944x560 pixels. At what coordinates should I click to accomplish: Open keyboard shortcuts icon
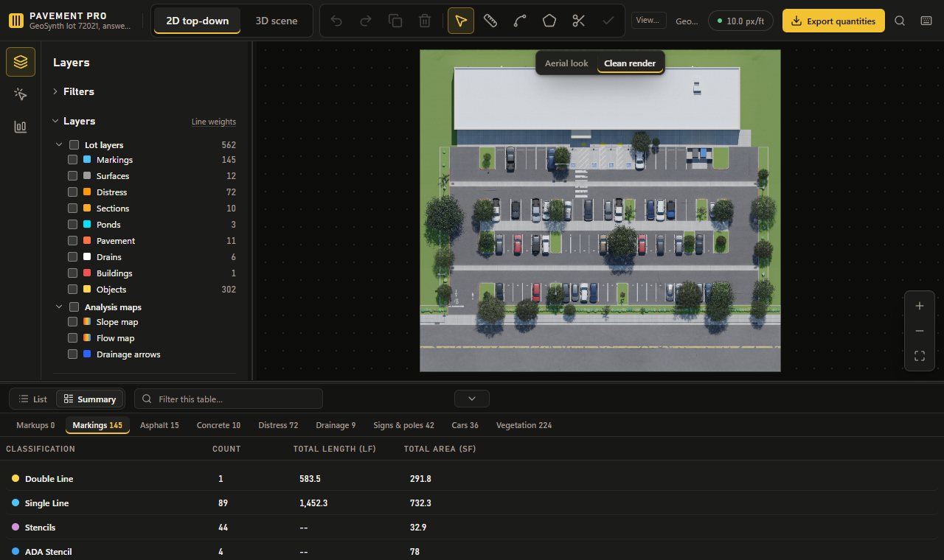tap(926, 21)
